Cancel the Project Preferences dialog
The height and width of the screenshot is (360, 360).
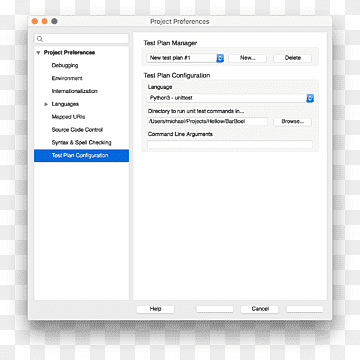point(260,309)
